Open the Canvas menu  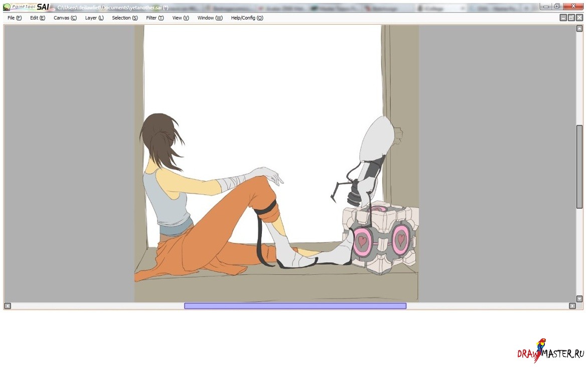pyautogui.click(x=65, y=18)
